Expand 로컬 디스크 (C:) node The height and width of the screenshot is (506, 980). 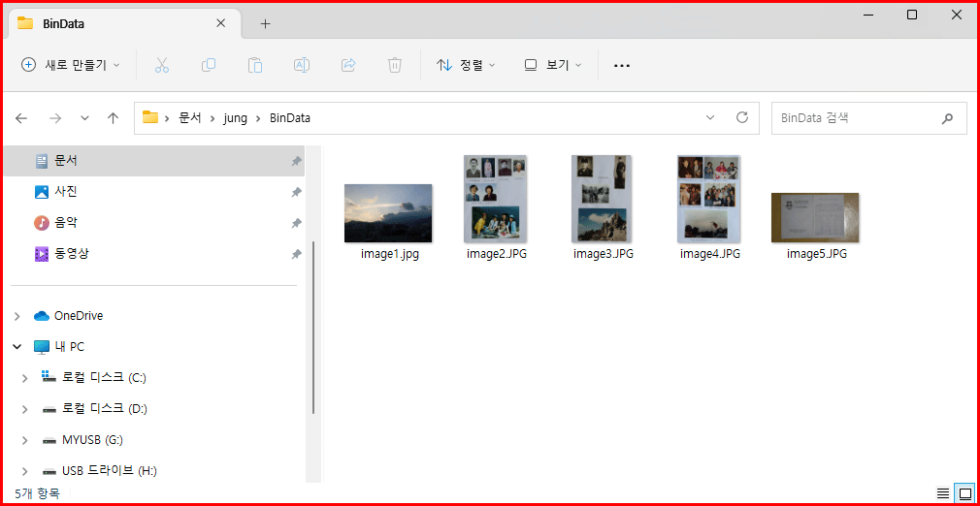pos(25,378)
